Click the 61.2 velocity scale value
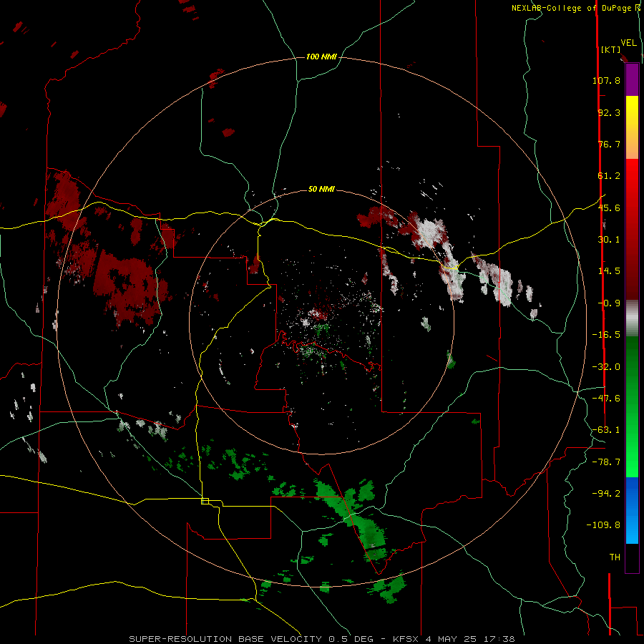 [x=609, y=176]
